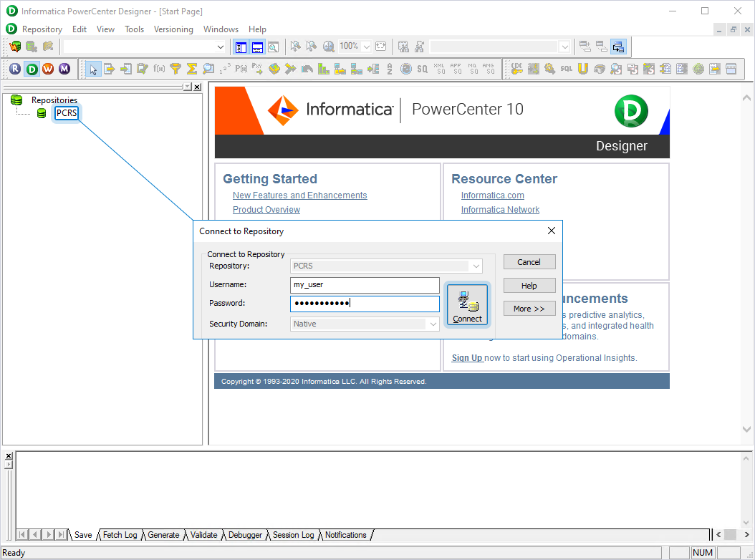Screen dimensions: 755x560
Task: Click the Connect button
Action: click(467, 304)
